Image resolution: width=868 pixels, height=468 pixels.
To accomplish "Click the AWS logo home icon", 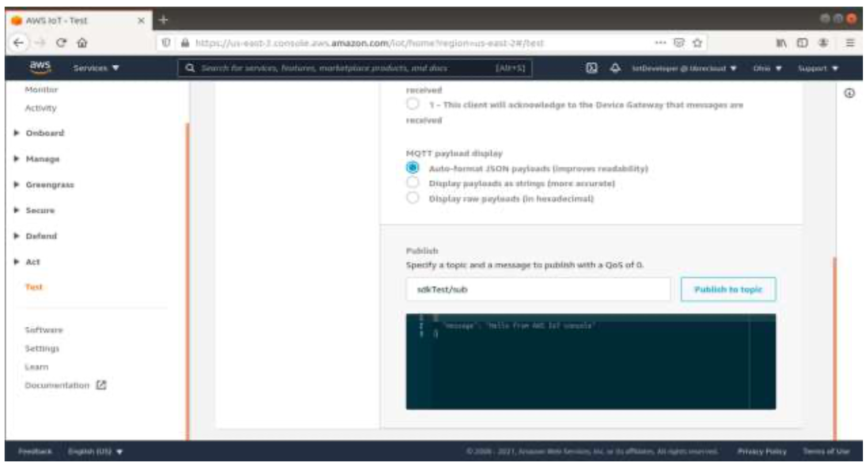I will pos(40,67).
